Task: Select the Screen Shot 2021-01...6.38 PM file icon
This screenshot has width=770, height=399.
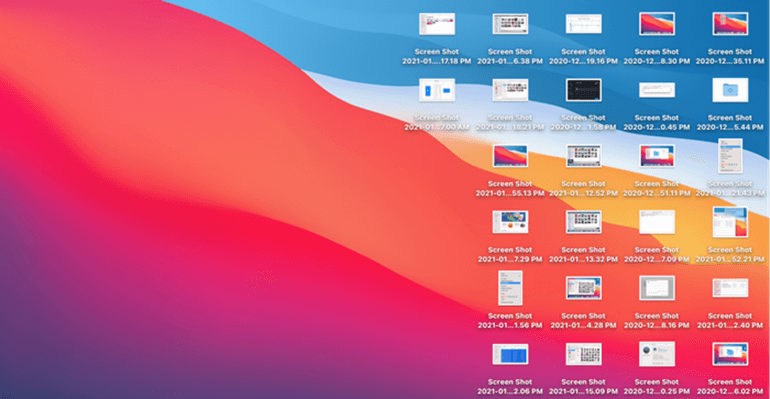Action: coord(510,24)
